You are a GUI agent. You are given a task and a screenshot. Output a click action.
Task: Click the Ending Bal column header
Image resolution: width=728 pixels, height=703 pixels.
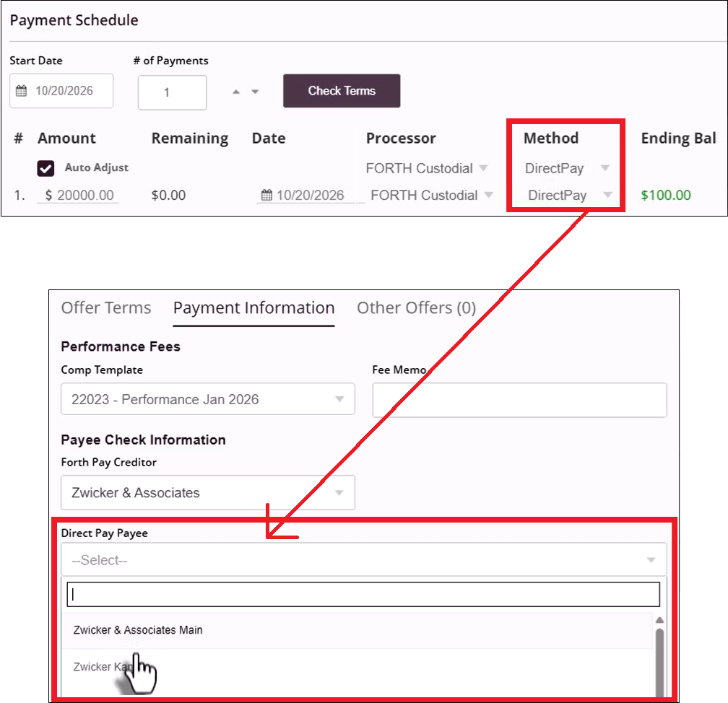pyautogui.click(x=678, y=139)
